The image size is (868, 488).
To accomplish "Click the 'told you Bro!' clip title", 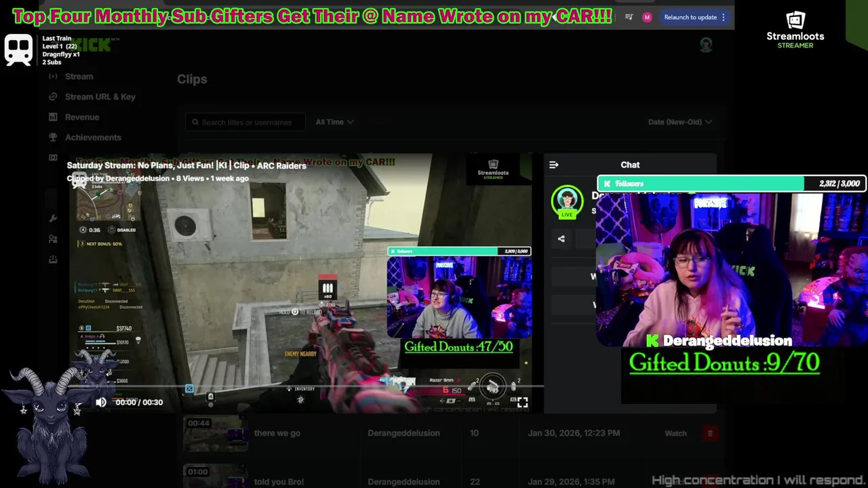I will point(278,482).
